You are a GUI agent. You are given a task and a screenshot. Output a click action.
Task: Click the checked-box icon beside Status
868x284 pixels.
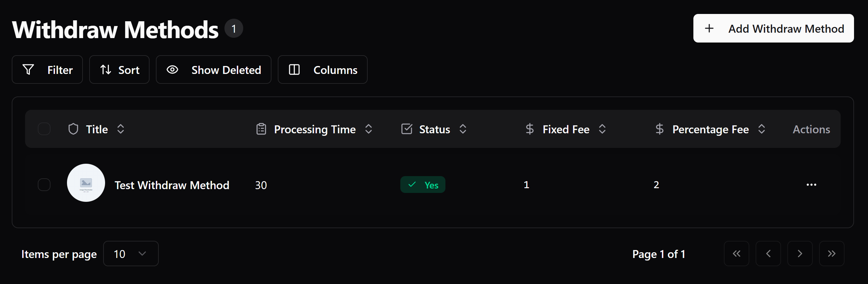click(x=406, y=129)
